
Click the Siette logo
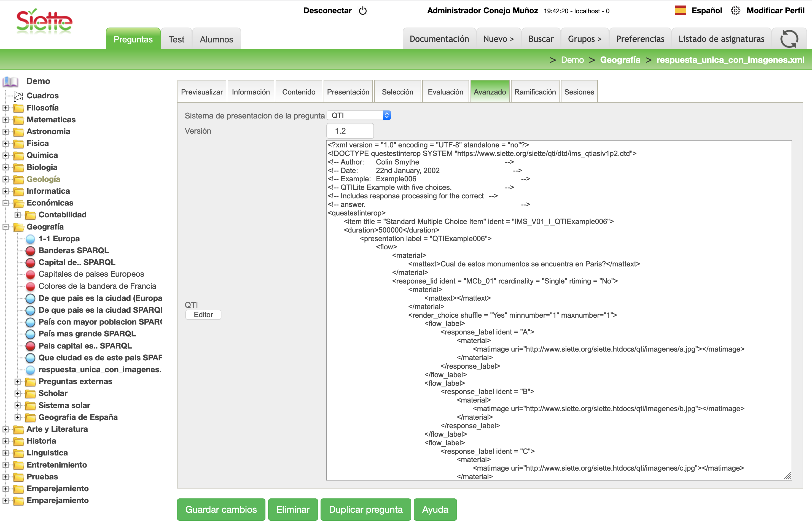coord(44,22)
